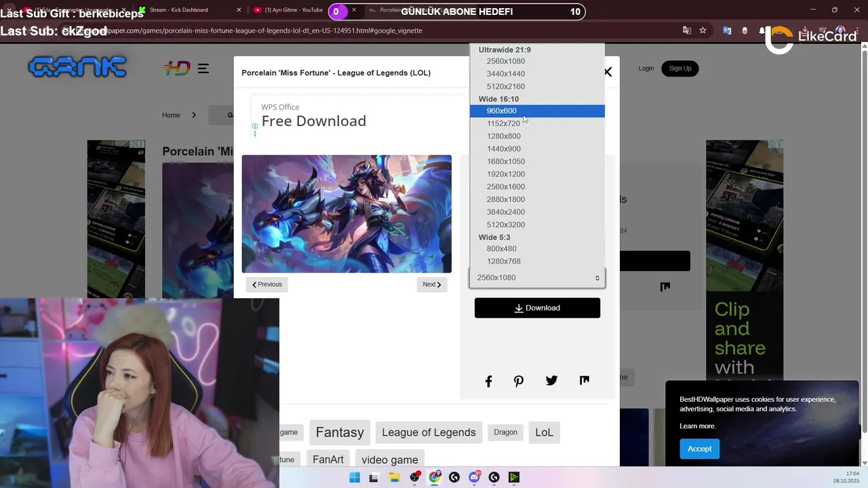This screenshot has width=868, height=488.
Task: Open the 2560x1080 resolution dropdown
Action: tap(537, 277)
